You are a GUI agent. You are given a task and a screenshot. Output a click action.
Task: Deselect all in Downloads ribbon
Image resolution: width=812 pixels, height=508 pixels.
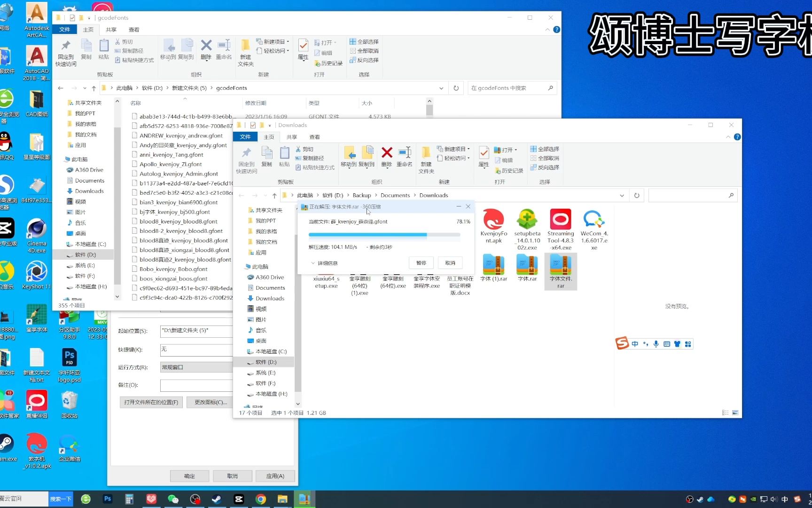(x=545, y=158)
